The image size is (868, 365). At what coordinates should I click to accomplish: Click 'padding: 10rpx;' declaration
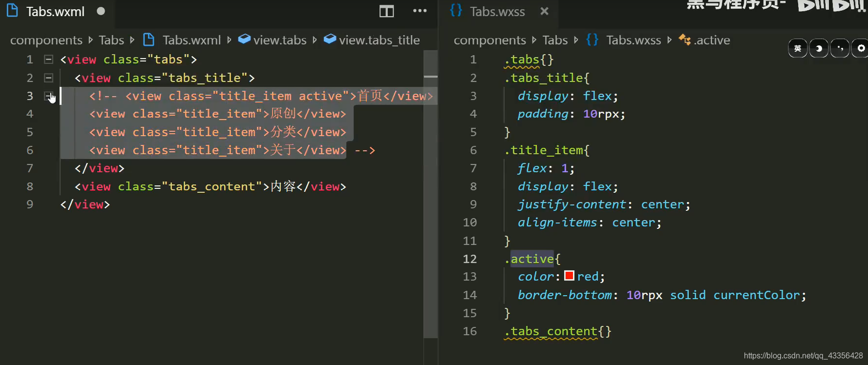[x=572, y=114]
